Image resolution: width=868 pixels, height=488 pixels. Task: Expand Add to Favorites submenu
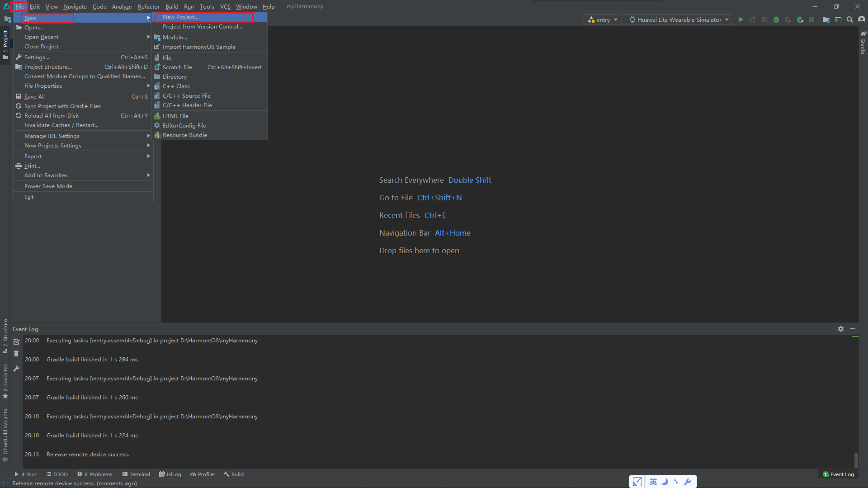(83, 175)
